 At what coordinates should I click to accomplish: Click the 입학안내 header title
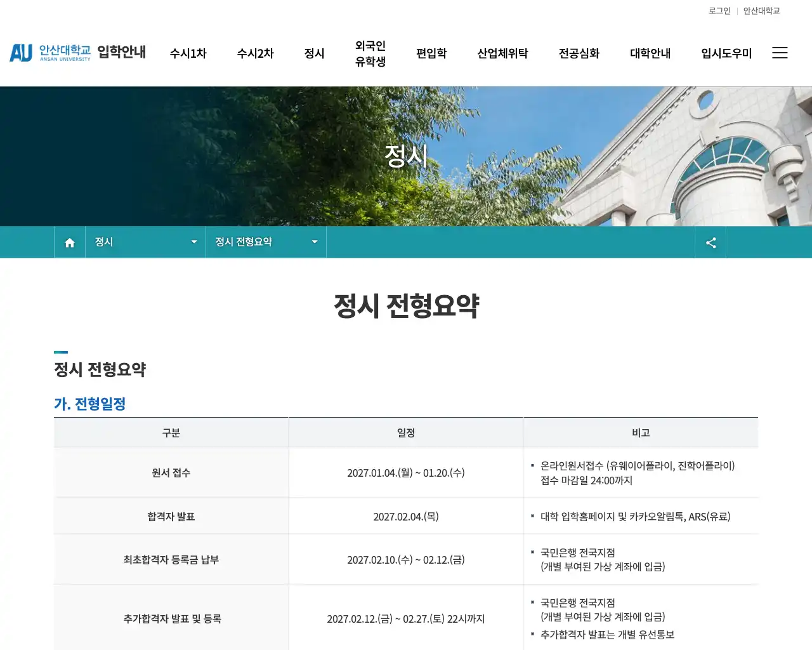coord(122,52)
